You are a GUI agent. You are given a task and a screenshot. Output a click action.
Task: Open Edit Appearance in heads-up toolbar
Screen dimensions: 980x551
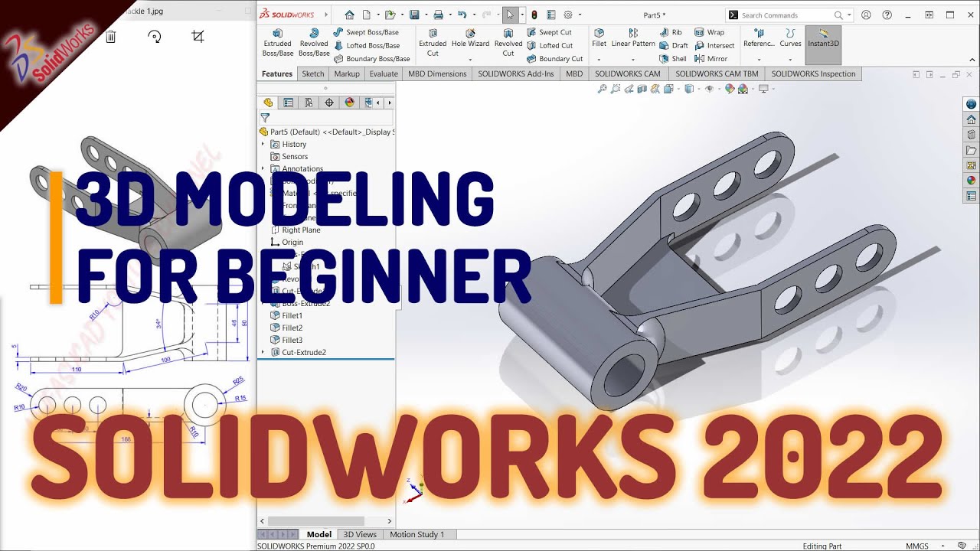pyautogui.click(x=729, y=89)
